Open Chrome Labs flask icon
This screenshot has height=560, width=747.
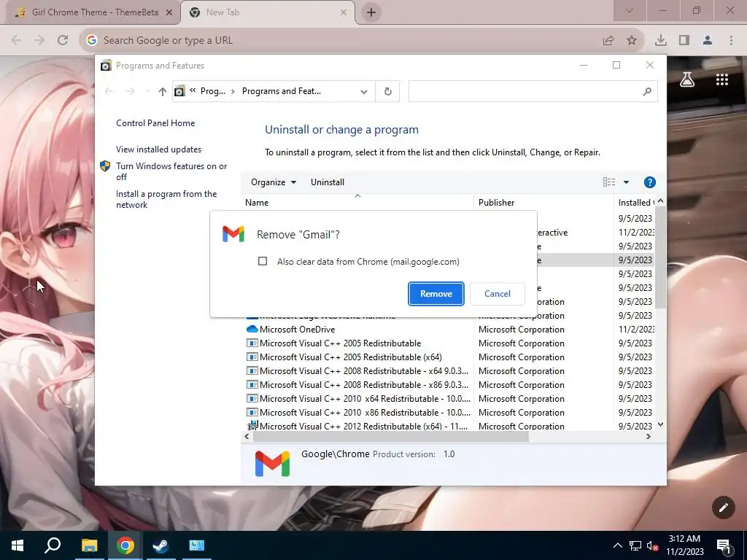point(687,79)
